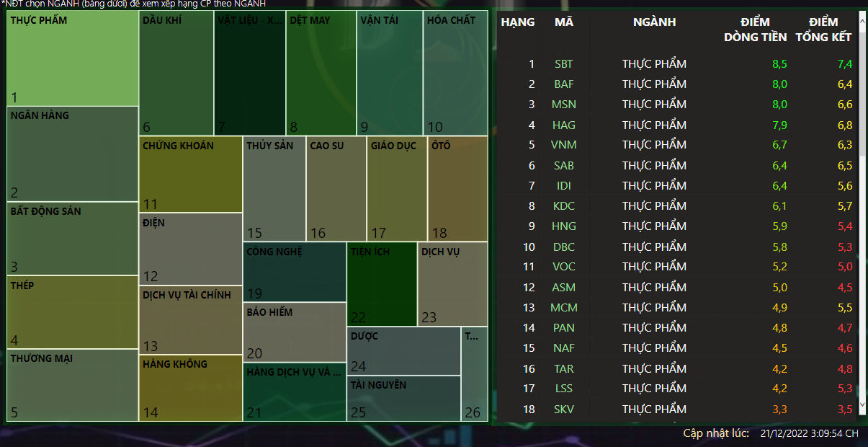Select the TÀI NGUYÊN sector tile

tap(404, 399)
